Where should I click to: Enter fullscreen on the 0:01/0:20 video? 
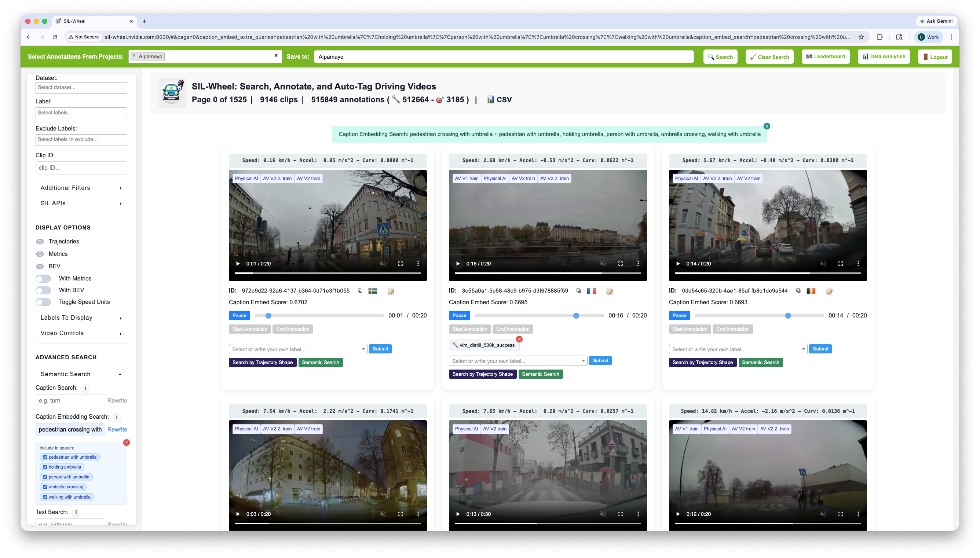point(401,264)
